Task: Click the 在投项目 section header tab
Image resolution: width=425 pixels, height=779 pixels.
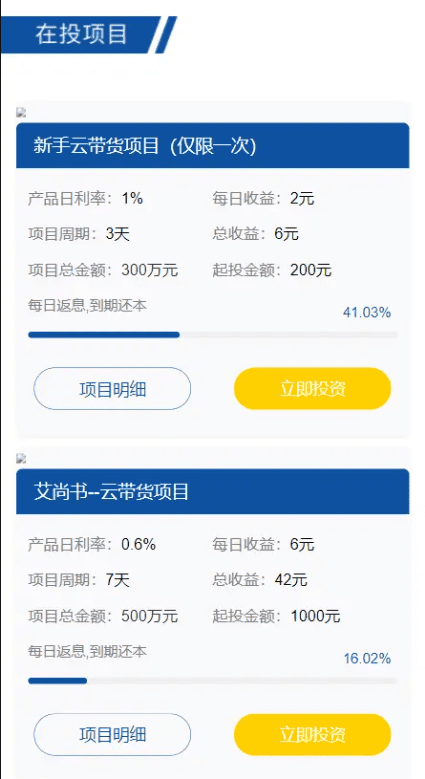Action: pyautogui.click(x=81, y=35)
